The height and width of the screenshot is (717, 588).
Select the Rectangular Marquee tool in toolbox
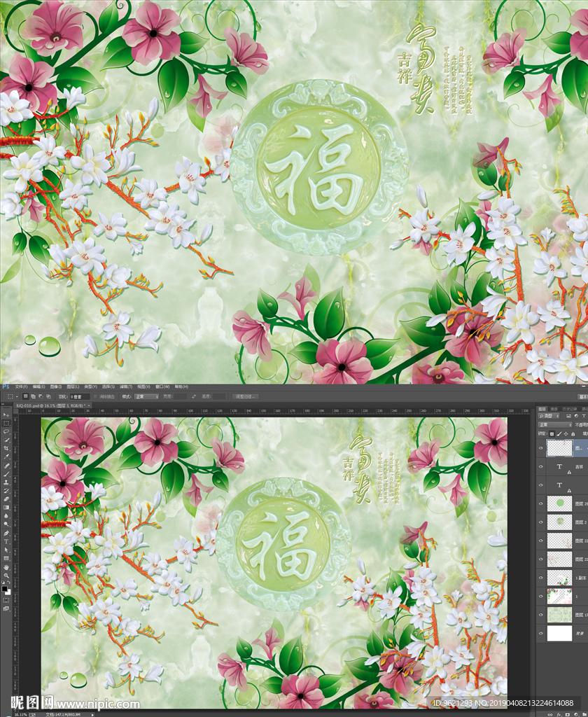click(x=6, y=423)
